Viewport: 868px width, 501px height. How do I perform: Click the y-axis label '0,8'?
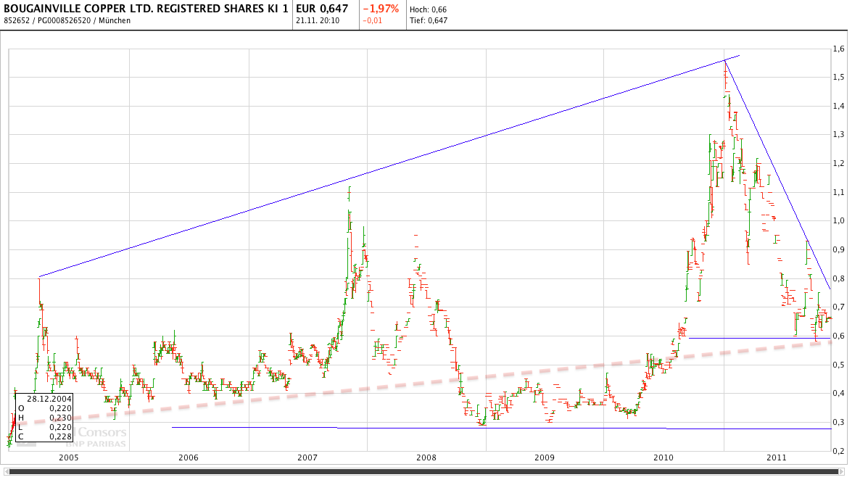(x=839, y=278)
